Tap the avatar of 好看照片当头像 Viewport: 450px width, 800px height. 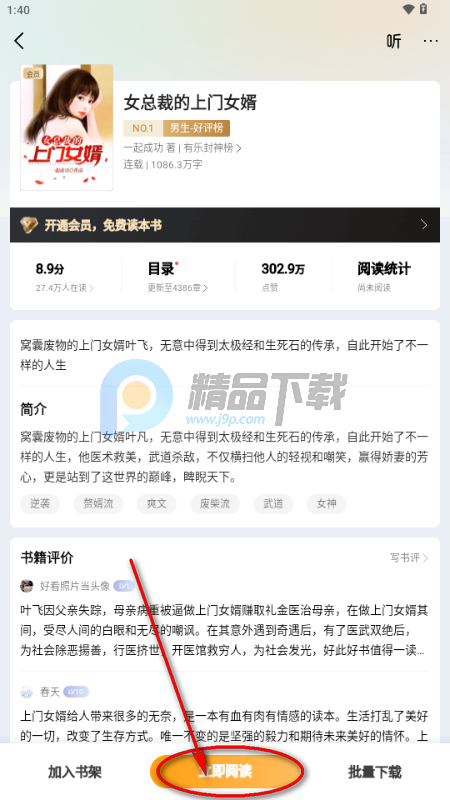tap(27, 586)
